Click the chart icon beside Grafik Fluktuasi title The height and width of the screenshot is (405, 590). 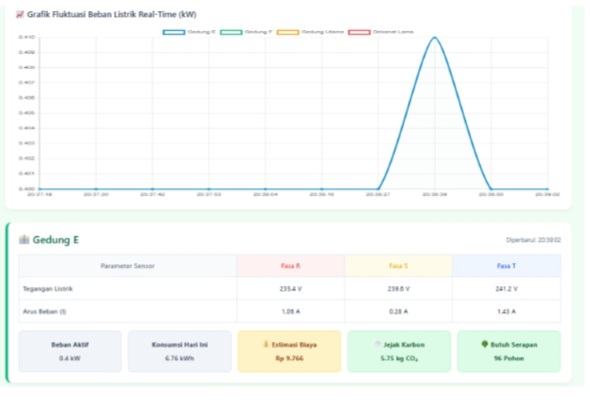(20, 15)
